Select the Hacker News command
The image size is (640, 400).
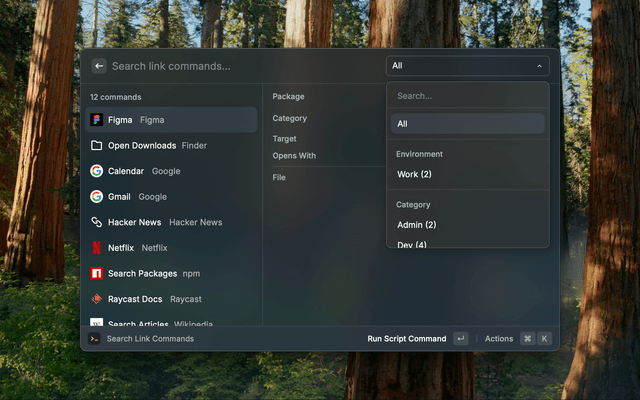click(171, 222)
